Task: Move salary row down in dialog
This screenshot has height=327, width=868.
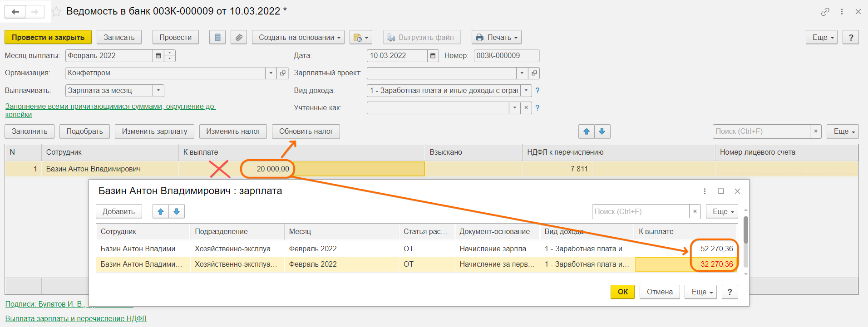Action: click(x=177, y=211)
